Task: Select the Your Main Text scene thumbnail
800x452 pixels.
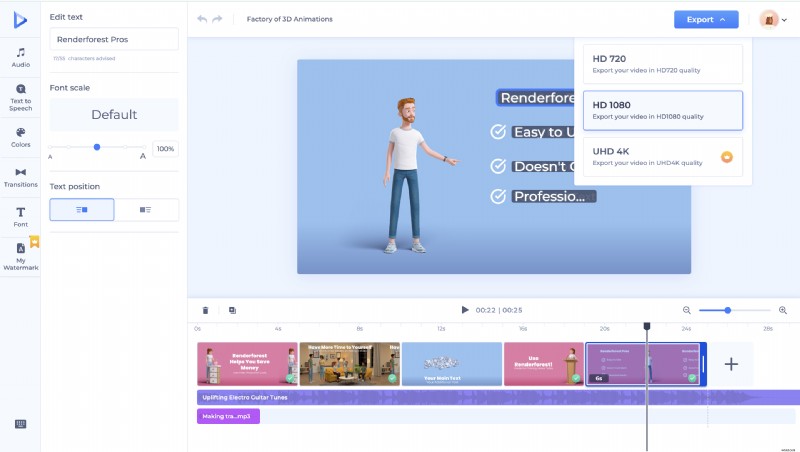Action: click(452, 364)
